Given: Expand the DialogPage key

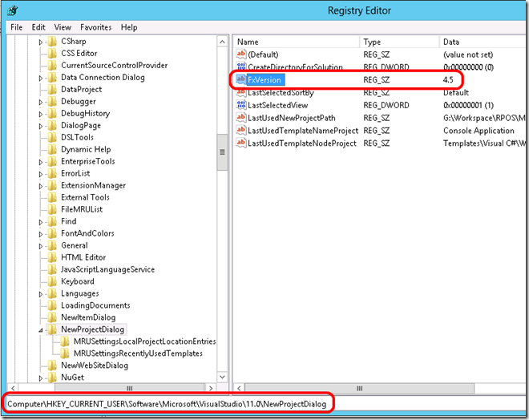Looking at the screenshot, I should coord(41,126).
